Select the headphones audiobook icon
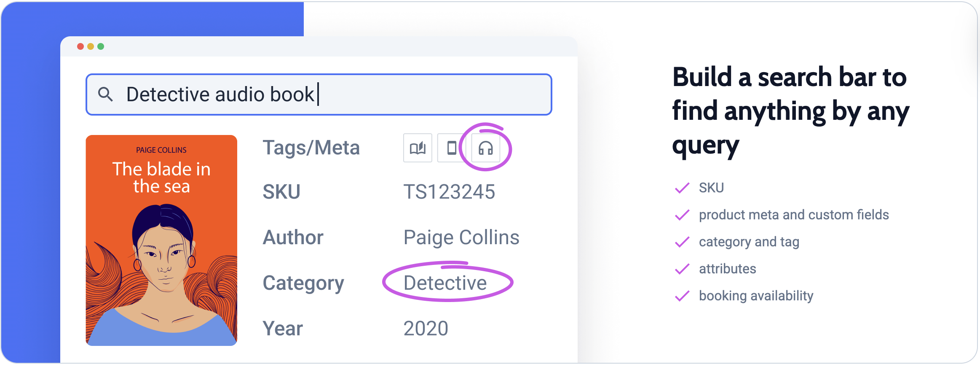Viewport: 980px width, 367px height. point(486,148)
